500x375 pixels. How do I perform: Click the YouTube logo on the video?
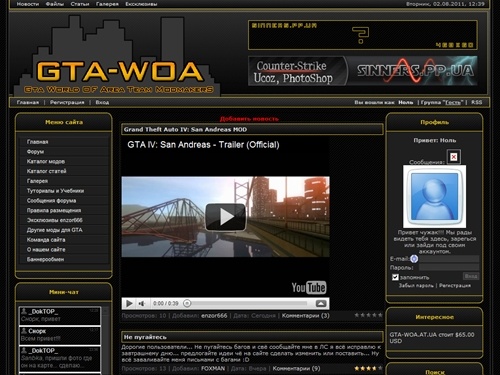tap(309, 287)
